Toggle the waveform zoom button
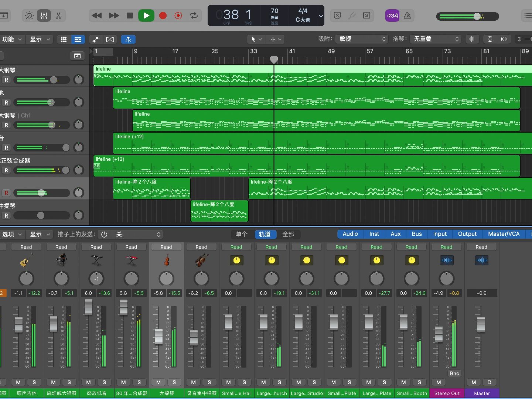Image resolution: width=532 pixels, height=399 pixels. point(472,39)
